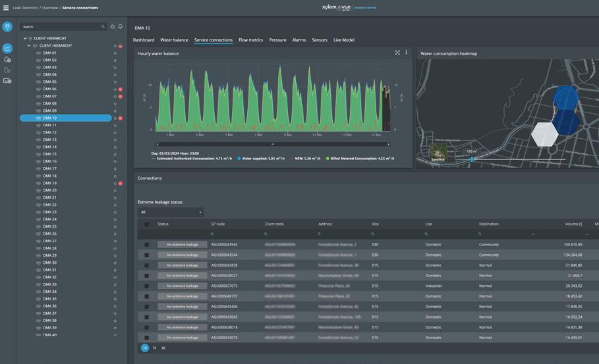
Task: Tick the checkbox for row AGU000643545
Action: (146, 244)
